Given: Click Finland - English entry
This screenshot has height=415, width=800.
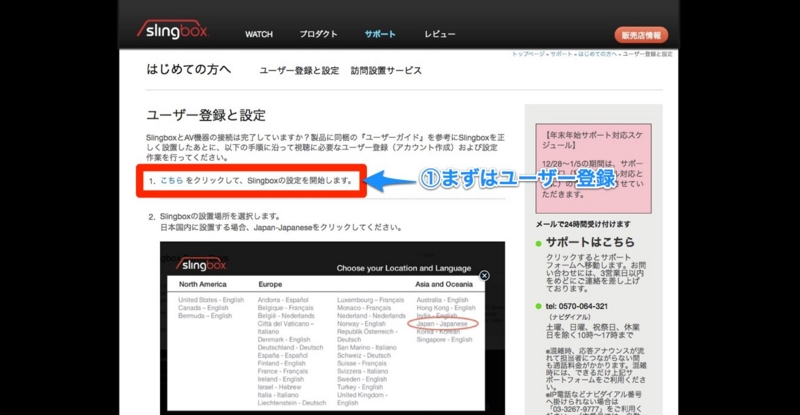Looking at the screenshot, I should (x=282, y=363).
